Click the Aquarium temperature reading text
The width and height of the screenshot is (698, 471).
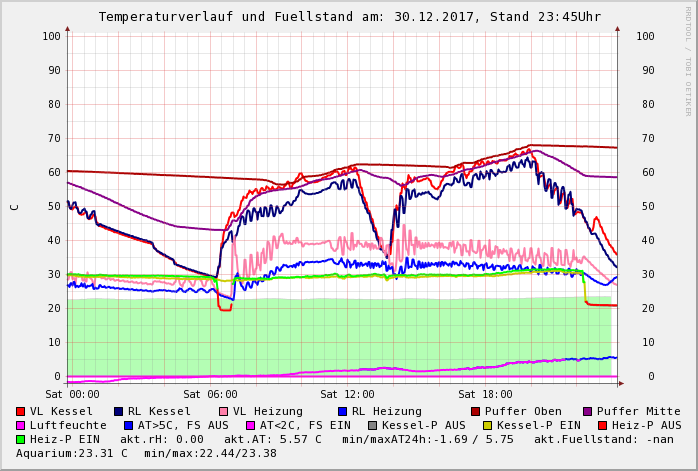(72, 453)
